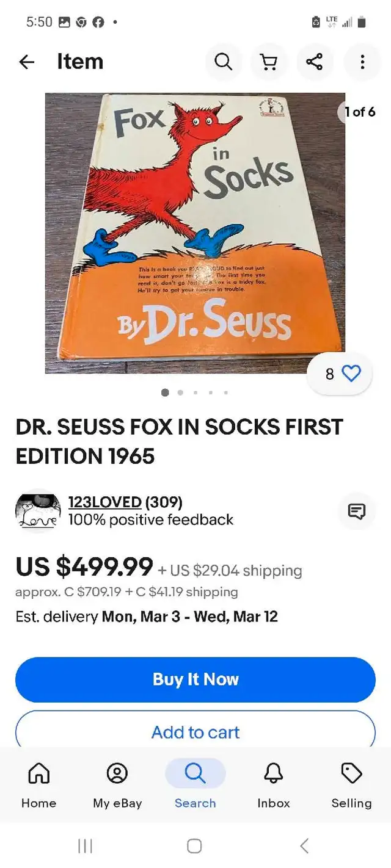391x868 pixels.
Task: Jump to second image pagination dot
Action: 180,392
